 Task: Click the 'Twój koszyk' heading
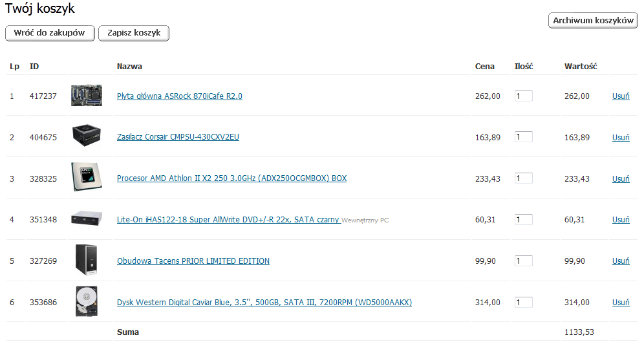40,8
